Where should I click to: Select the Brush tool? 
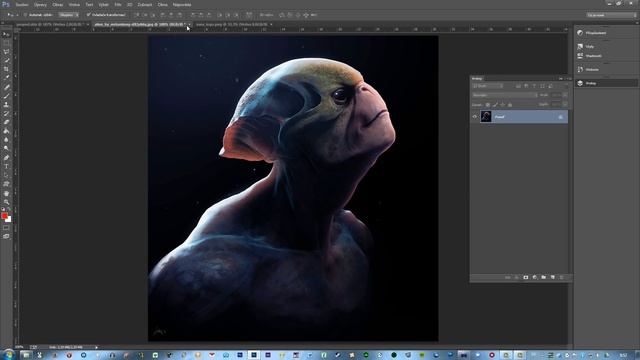coord(6,96)
